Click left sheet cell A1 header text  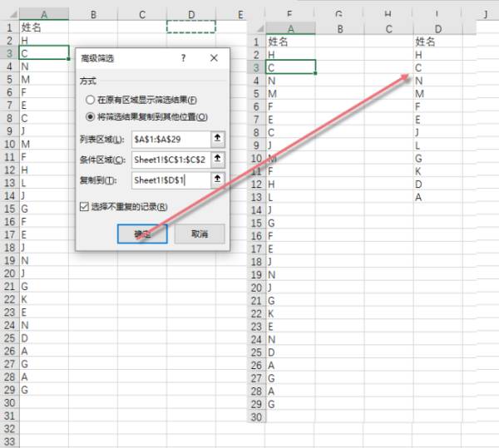32,27
